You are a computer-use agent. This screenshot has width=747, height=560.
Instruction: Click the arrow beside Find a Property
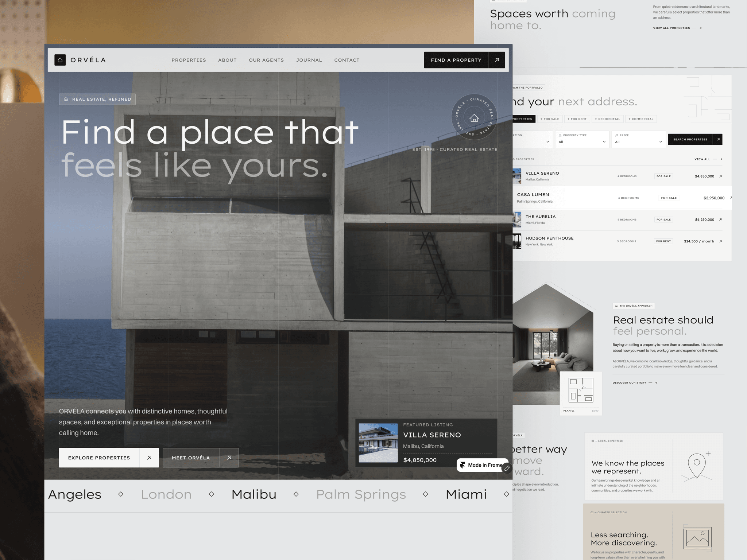[497, 60]
